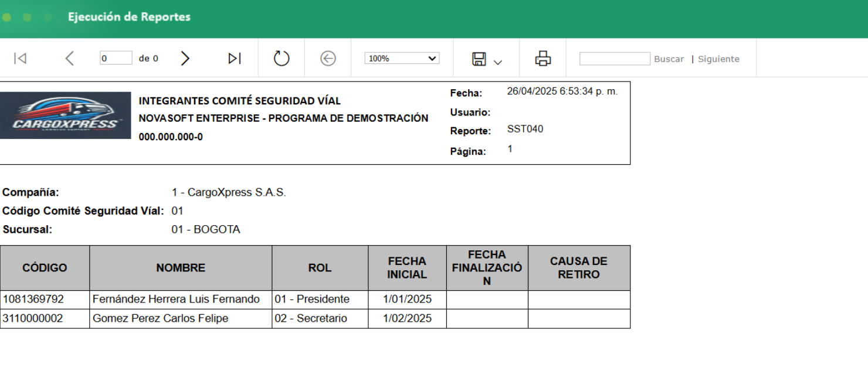Screen dimensions: 868x391
Task: Click the NOMBRE column header
Action: point(180,267)
